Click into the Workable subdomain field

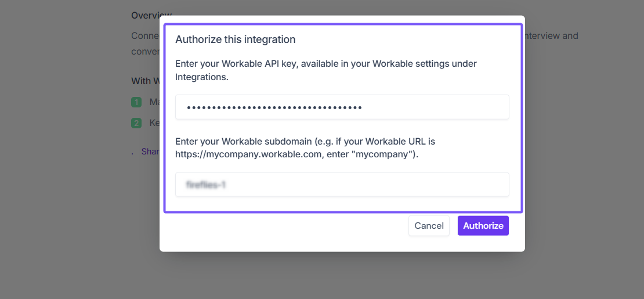(342, 185)
